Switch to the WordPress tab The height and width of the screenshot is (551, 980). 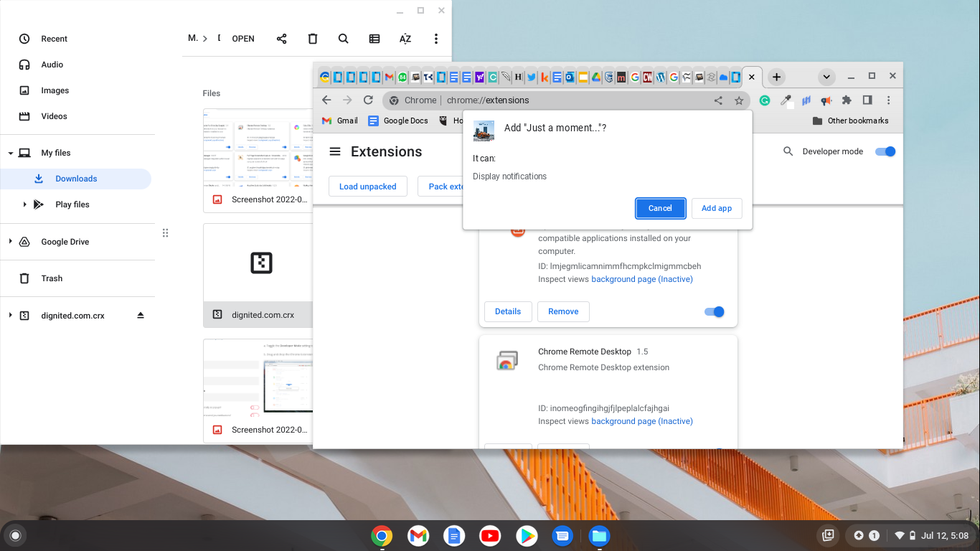point(661,77)
